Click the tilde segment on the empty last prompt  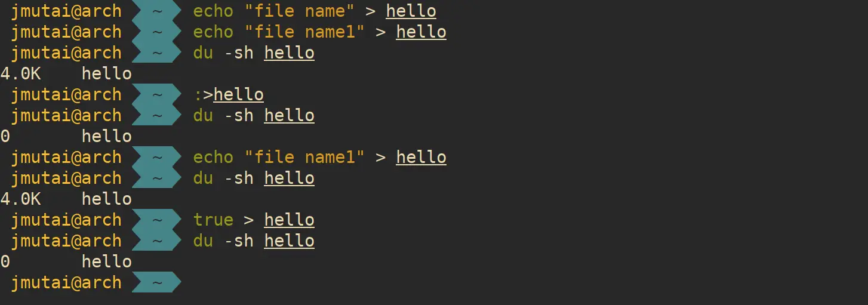pyautogui.click(x=156, y=282)
